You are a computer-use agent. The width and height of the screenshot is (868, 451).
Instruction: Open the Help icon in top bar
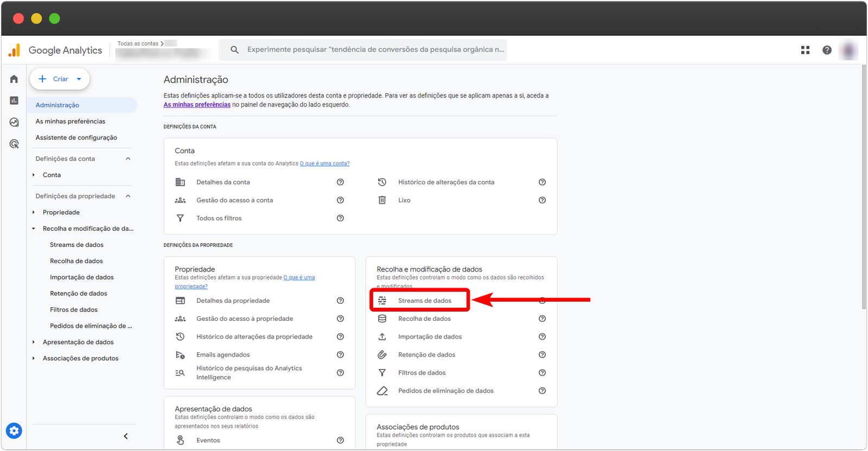tap(827, 50)
